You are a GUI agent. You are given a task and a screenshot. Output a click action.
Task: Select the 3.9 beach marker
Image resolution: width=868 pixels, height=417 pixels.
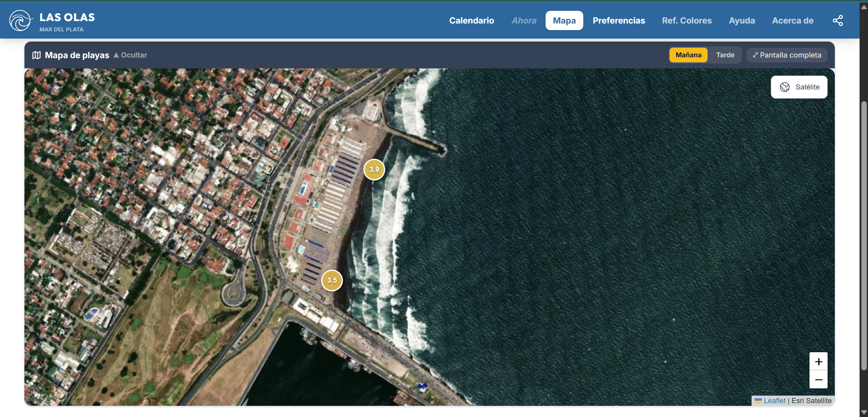click(x=374, y=169)
